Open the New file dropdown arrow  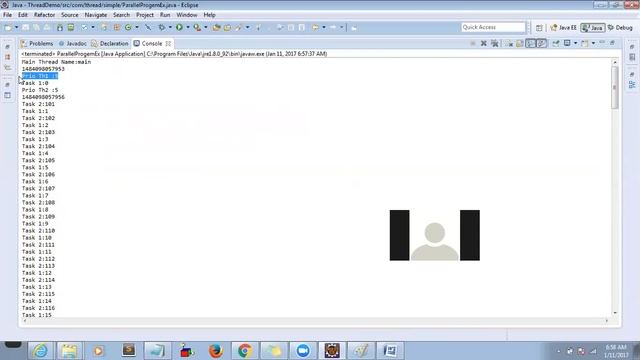click(16, 27)
